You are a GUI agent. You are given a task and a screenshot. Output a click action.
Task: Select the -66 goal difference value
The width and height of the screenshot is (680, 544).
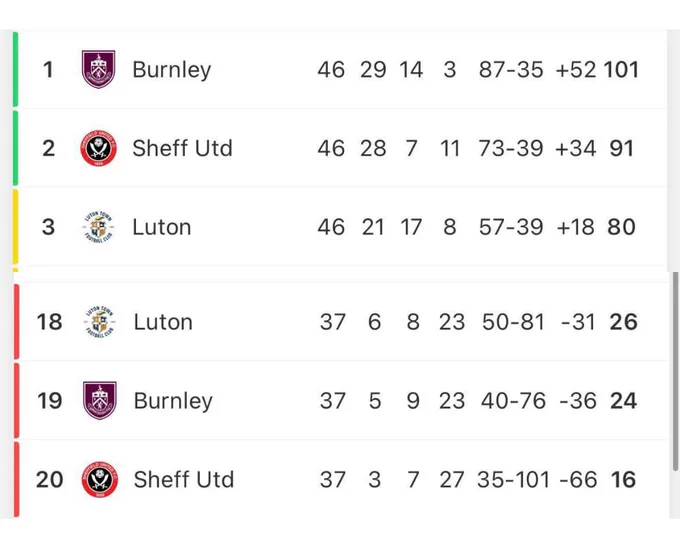[x=578, y=480]
